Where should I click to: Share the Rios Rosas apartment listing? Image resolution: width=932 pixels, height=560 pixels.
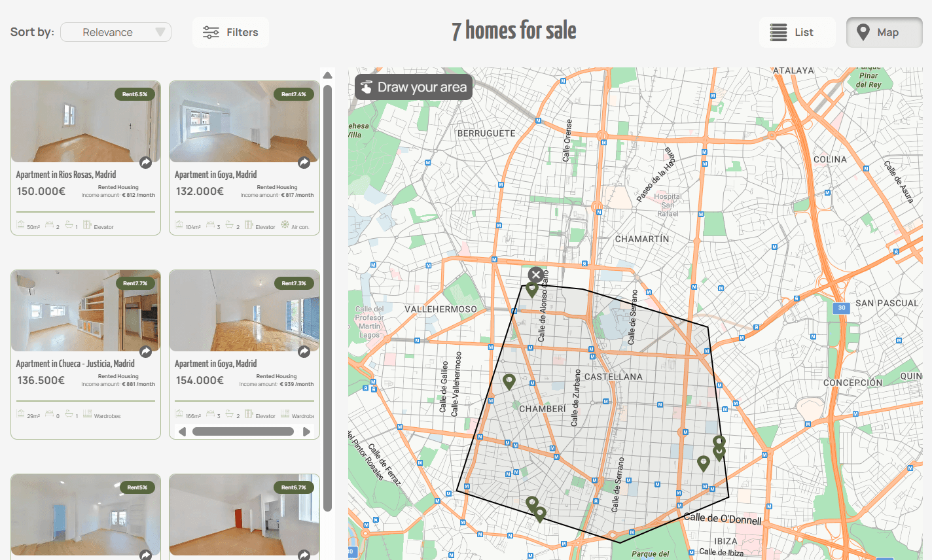(146, 162)
